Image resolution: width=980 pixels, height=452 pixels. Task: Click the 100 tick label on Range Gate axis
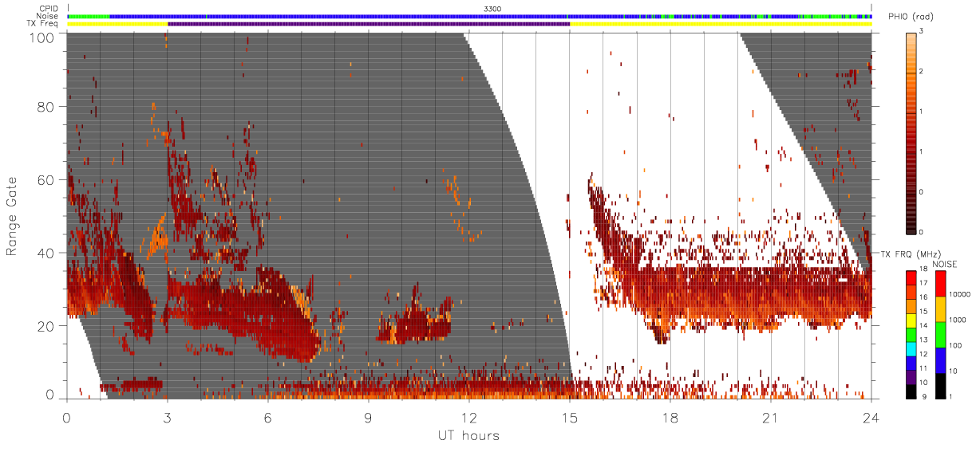(x=43, y=37)
